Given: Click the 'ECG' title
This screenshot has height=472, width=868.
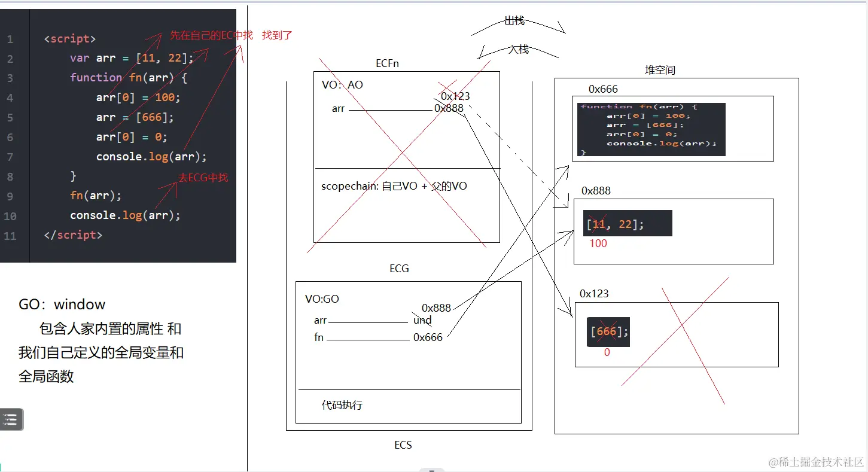Looking at the screenshot, I should pyautogui.click(x=399, y=269).
